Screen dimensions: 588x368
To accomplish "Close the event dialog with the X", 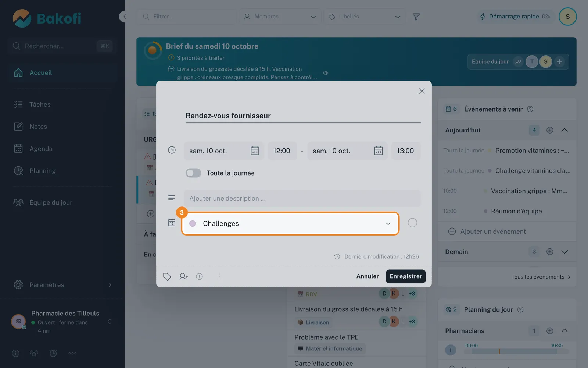I will click(x=422, y=91).
